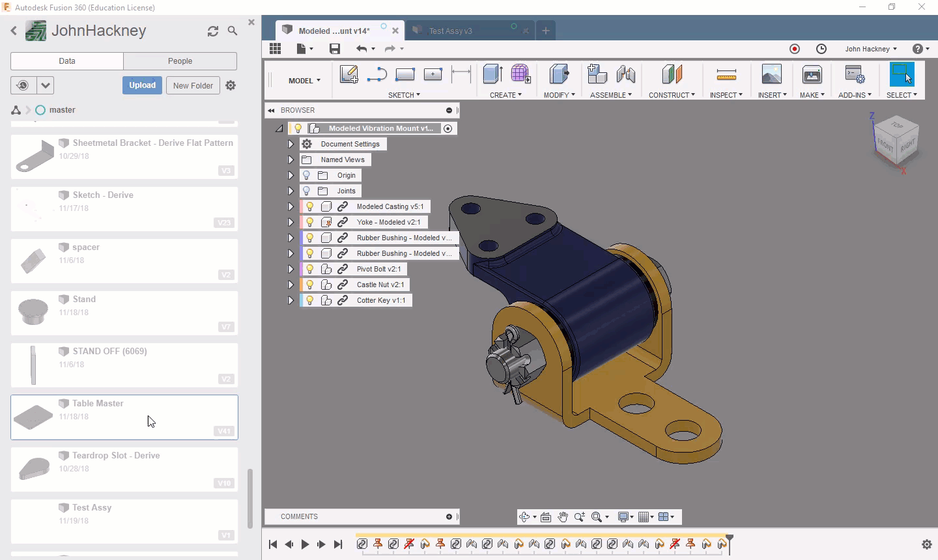
Task: Click the Undo arrow icon
Action: pos(362,49)
